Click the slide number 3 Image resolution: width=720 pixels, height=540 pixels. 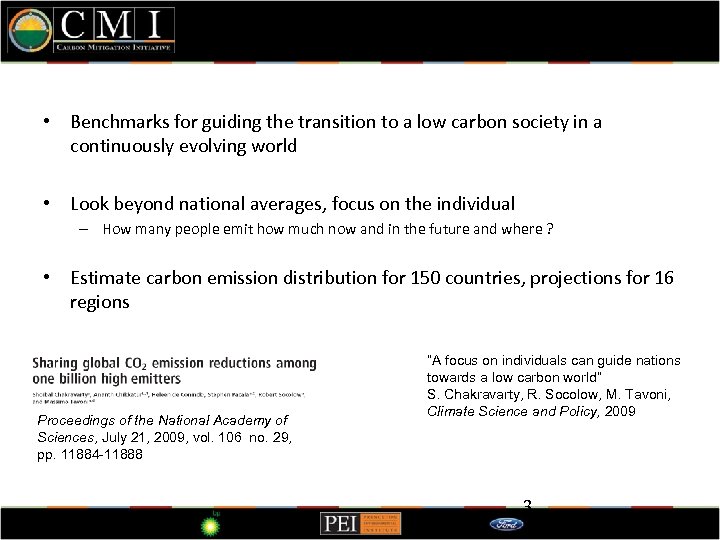pos(527,505)
